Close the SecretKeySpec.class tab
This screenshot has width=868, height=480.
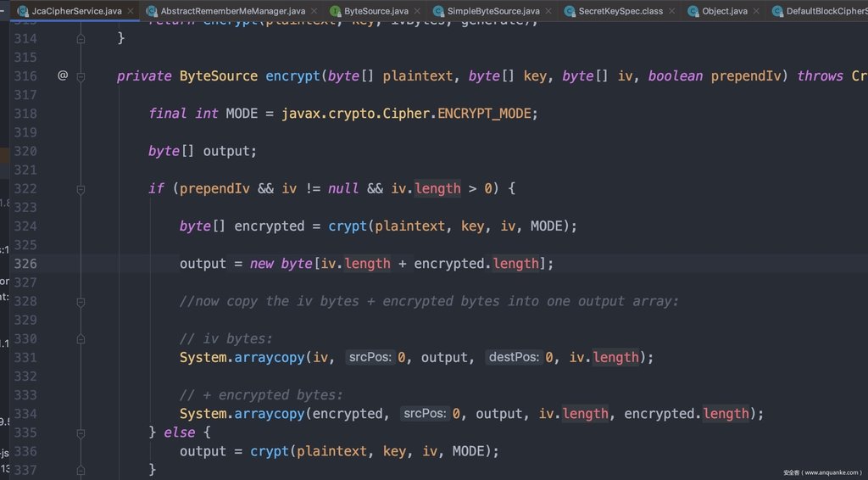coord(671,11)
